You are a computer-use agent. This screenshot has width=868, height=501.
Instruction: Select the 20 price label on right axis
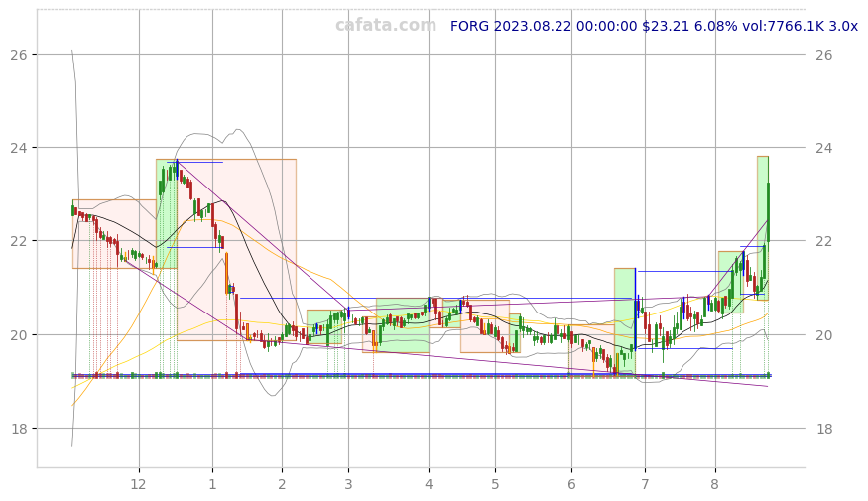(824, 335)
